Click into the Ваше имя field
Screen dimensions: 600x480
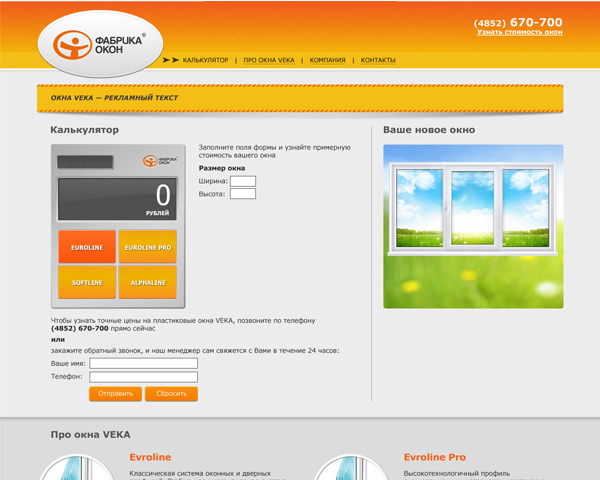[143, 363]
